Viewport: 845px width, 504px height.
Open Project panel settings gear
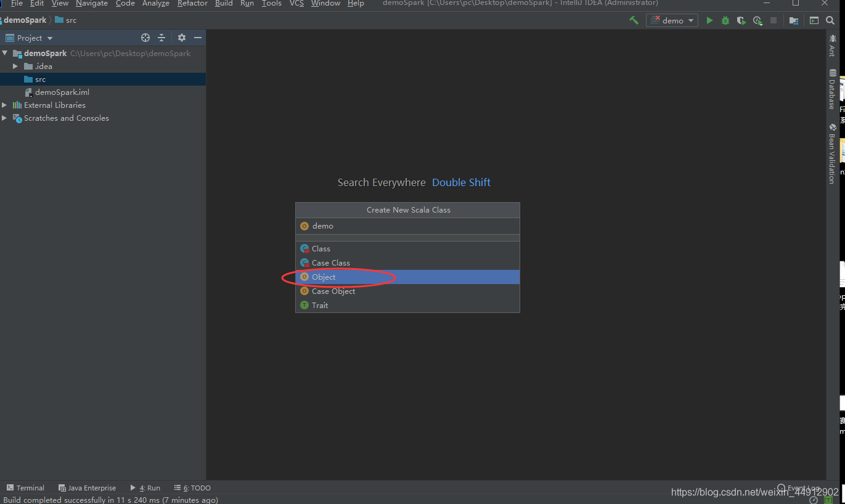[182, 38]
